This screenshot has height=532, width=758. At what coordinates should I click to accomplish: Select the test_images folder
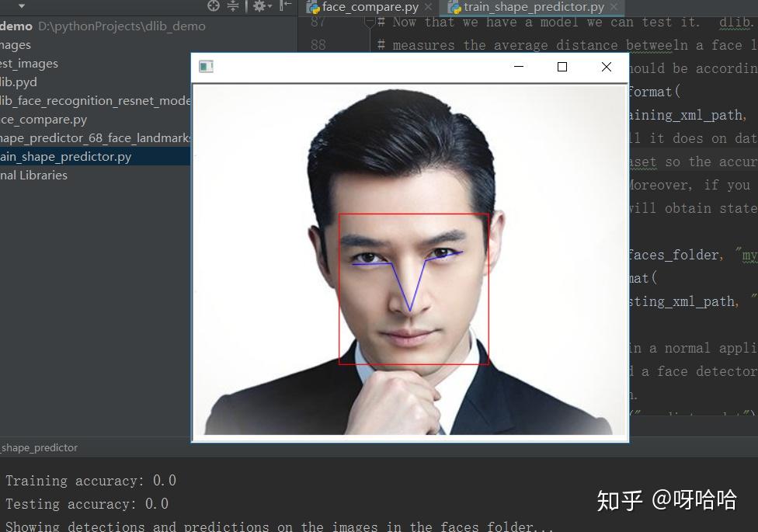29,64
